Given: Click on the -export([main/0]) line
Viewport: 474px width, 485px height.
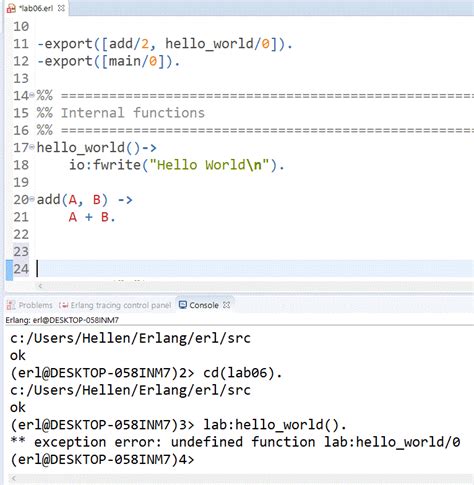Looking at the screenshot, I should click(109, 61).
